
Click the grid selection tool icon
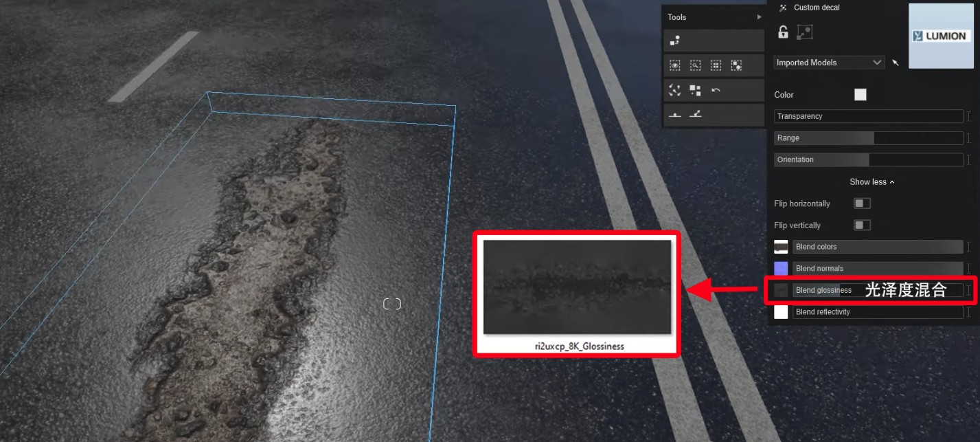716,65
